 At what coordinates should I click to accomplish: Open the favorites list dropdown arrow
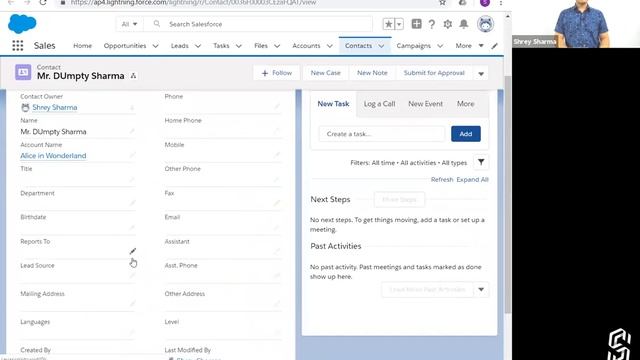click(399, 24)
